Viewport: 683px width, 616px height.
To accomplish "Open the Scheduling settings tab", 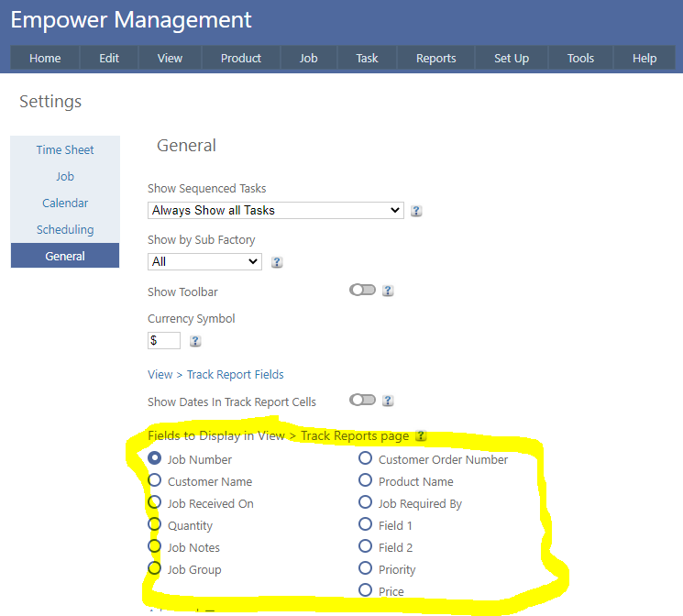I will [x=65, y=229].
